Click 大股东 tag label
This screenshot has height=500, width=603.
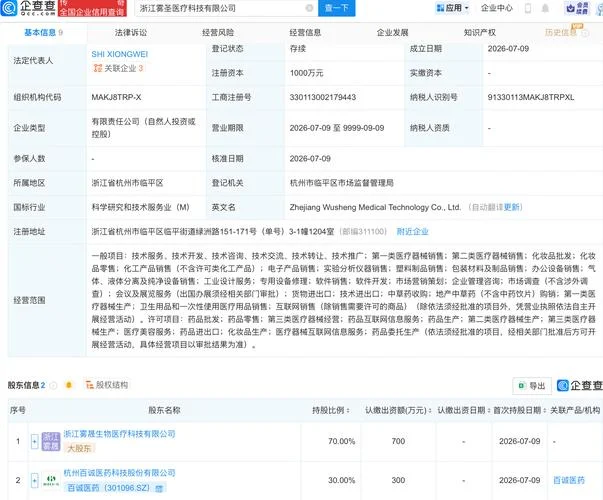[x=80, y=448]
